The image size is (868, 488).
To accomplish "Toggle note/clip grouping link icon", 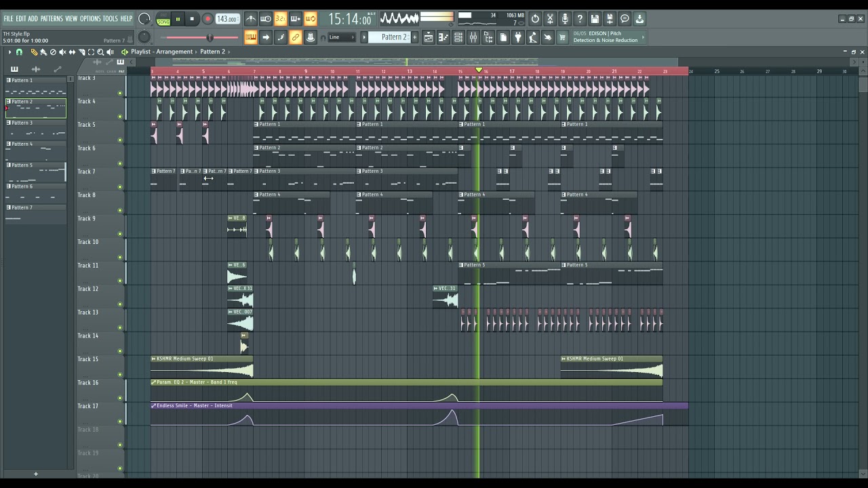I will coord(296,37).
